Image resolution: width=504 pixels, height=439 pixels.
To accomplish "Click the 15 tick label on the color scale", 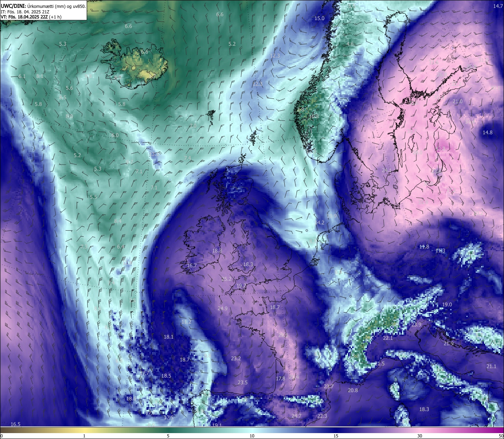I will (336, 436).
